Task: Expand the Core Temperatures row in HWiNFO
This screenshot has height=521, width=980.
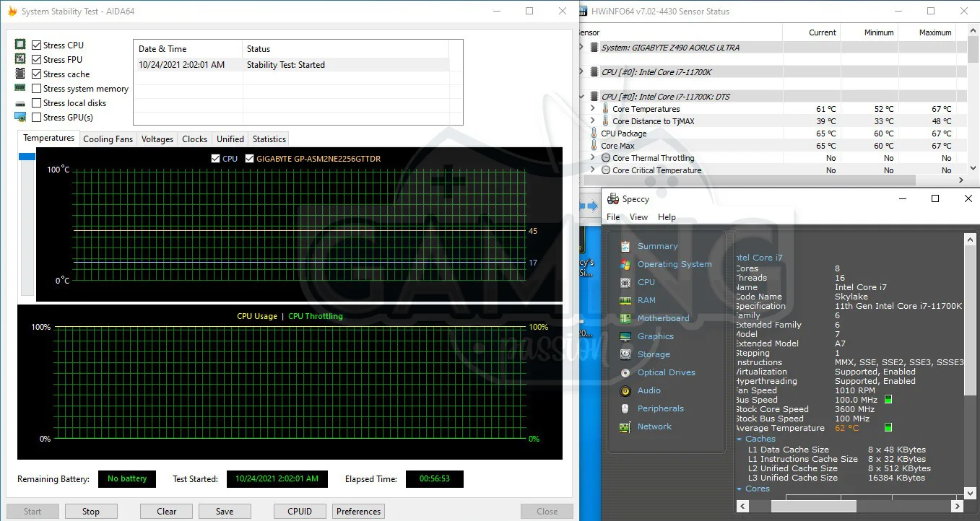Action: point(593,109)
